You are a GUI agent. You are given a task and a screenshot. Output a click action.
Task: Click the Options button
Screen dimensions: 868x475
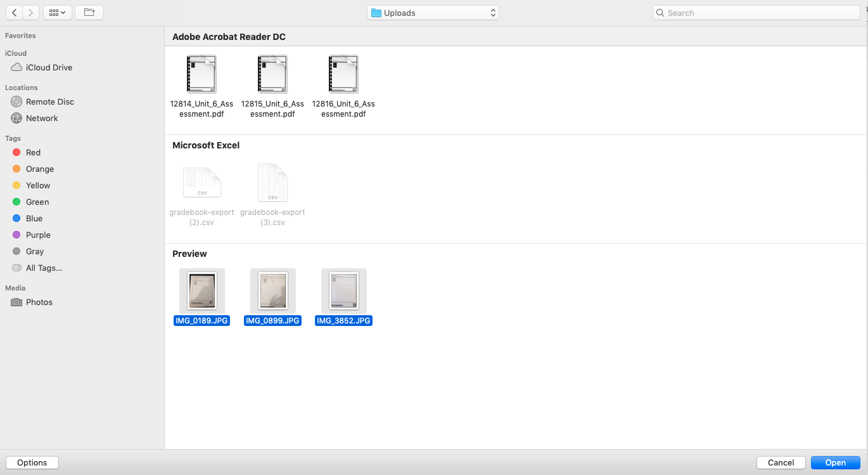[x=32, y=463]
